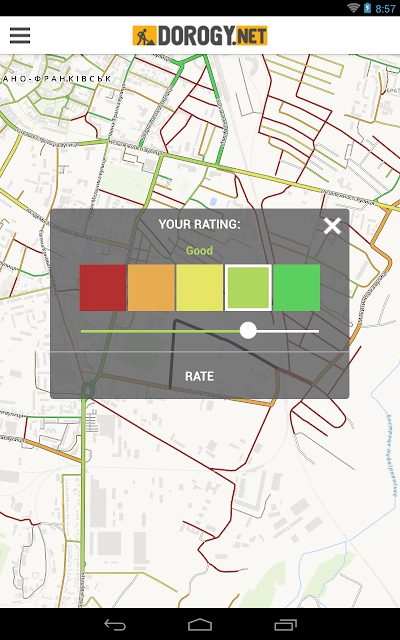Select the yellow rating swatch

(x=200, y=288)
